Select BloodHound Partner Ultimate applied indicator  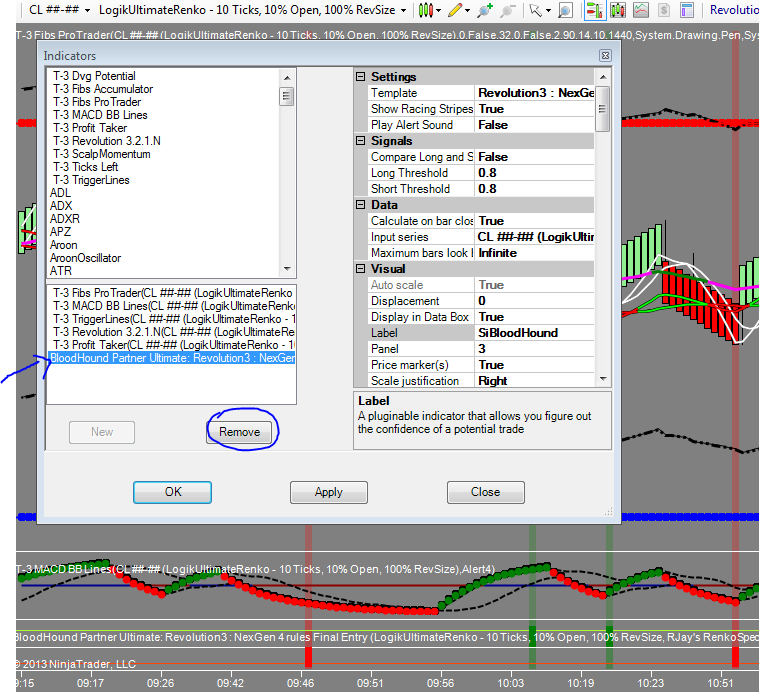click(171, 358)
